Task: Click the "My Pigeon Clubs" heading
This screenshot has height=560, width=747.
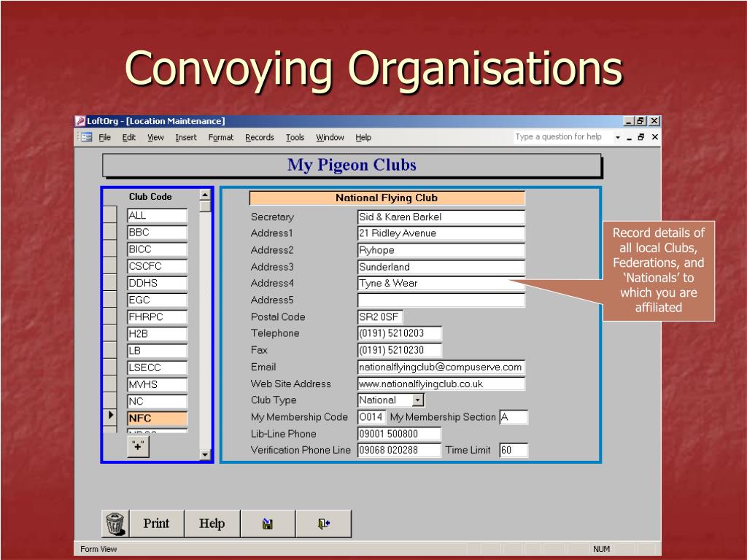Action: [x=352, y=166]
